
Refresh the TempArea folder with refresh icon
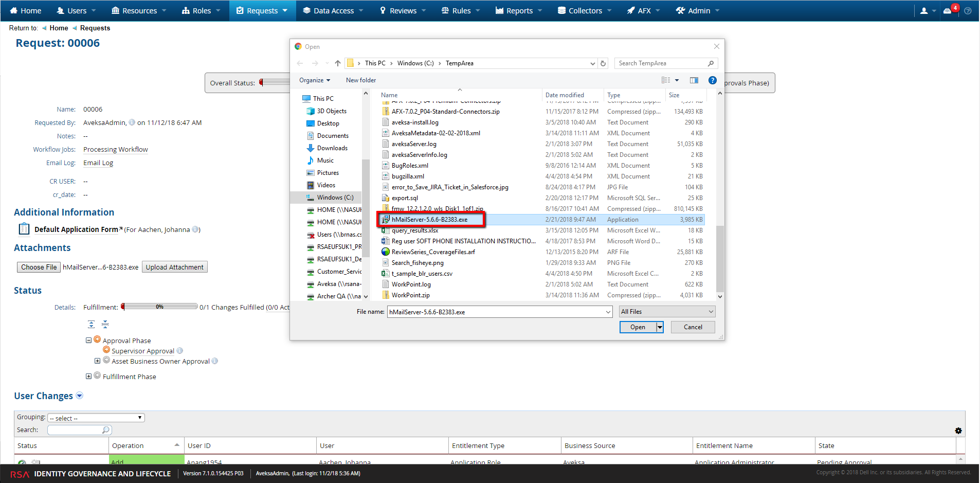tap(603, 63)
